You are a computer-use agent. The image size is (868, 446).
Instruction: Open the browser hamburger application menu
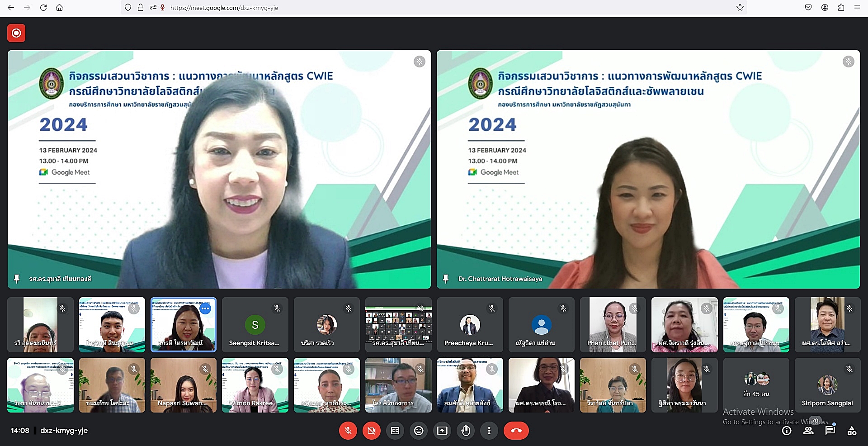click(x=857, y=8)
